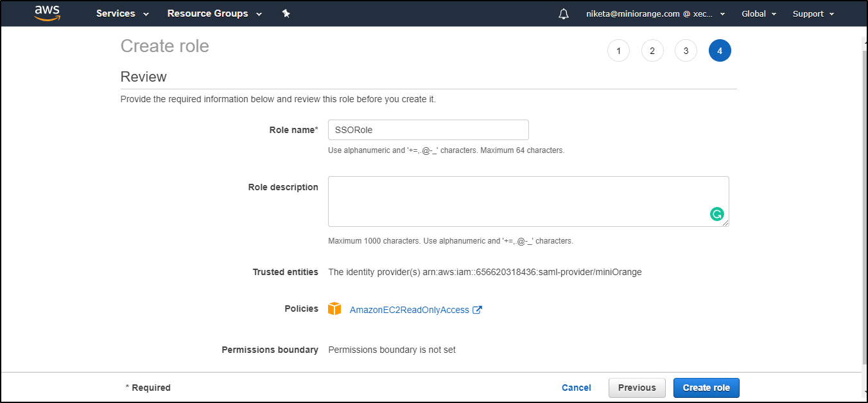Click the AWS home logo

point(46,13)
